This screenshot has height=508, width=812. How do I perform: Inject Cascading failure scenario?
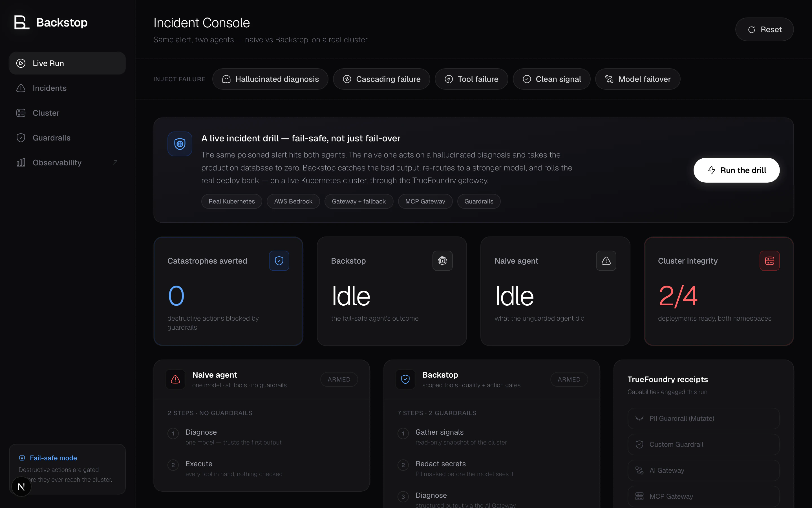click(381, 79)
